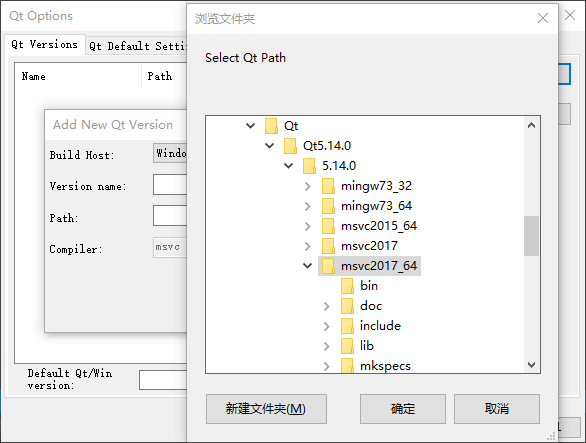586x443 pixels.
Task: Click the bin folder icon
Action: pyautogui.click(x=348, y=286)
